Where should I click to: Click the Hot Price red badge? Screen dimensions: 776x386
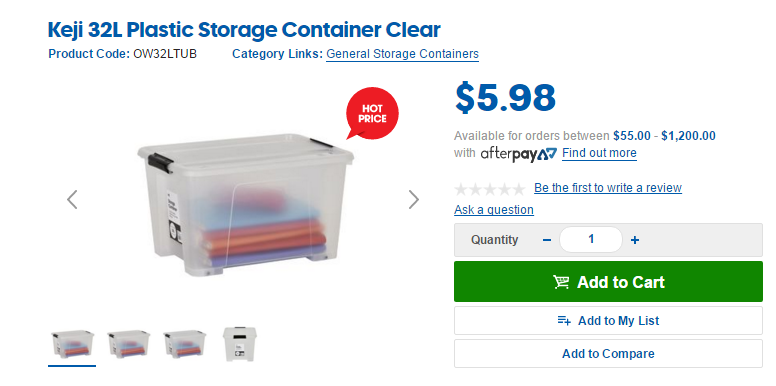372,113
